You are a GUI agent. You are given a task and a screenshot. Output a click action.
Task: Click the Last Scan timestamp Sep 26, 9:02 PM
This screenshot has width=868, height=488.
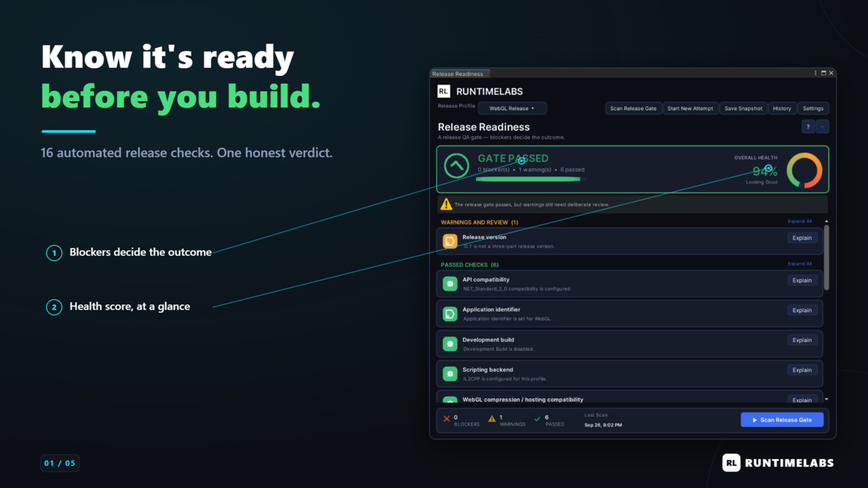click(603, 425)
